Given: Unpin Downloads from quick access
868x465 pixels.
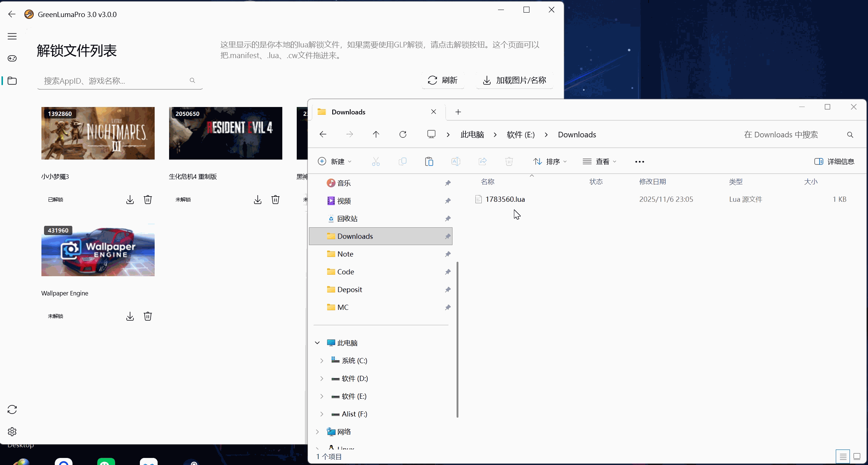Looking at the screenshot, I should 448,236.
